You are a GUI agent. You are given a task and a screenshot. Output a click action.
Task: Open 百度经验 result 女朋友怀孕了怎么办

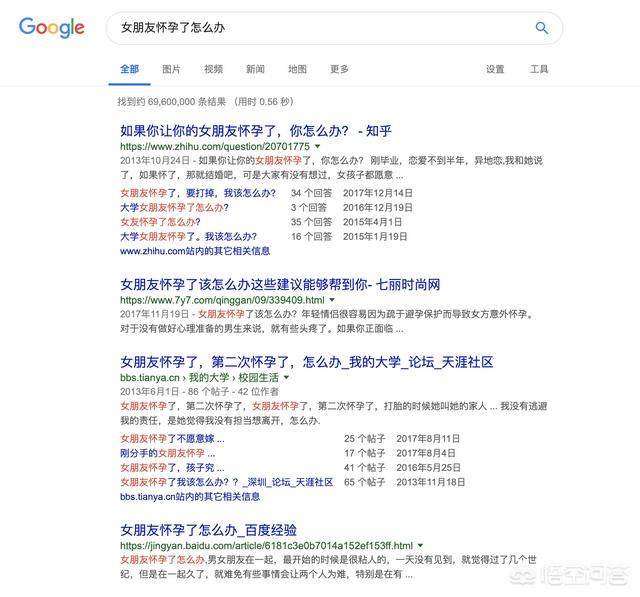pyautogui.click(x=209, y=530)
